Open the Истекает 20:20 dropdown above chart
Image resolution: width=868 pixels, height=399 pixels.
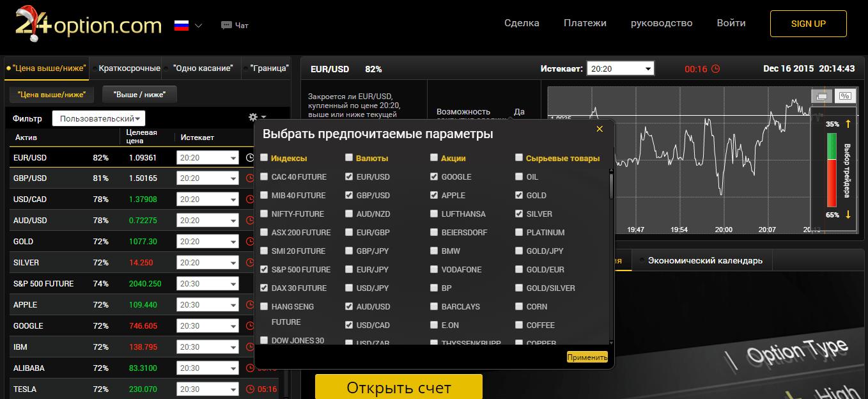pos(621,68)
